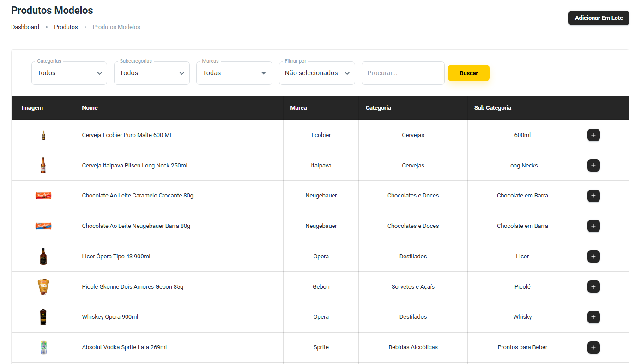This screenshot has width=641, height=364.
Task: Go to Dashboard breadcrumb link
Action: (x=25, y=27)
